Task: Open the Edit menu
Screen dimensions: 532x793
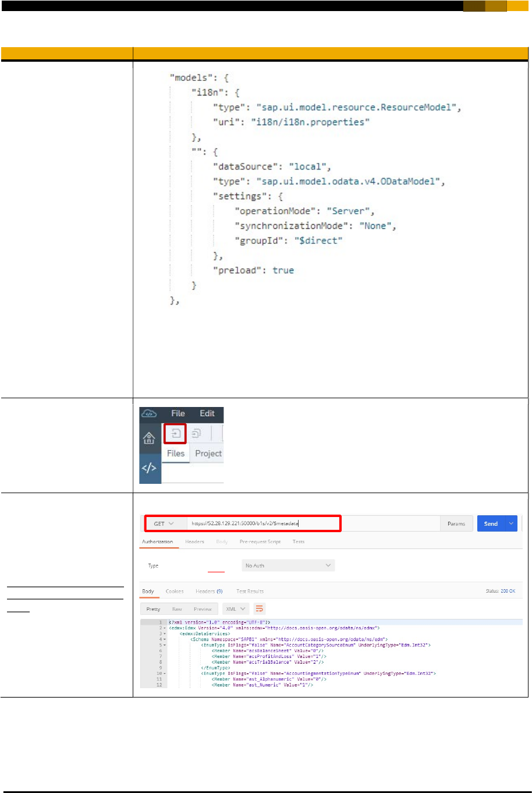Action: coord(207,413)
